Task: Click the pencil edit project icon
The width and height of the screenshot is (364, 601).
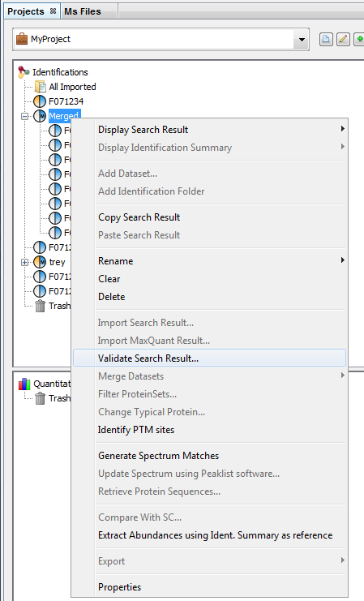Action: tap(343, 39)
